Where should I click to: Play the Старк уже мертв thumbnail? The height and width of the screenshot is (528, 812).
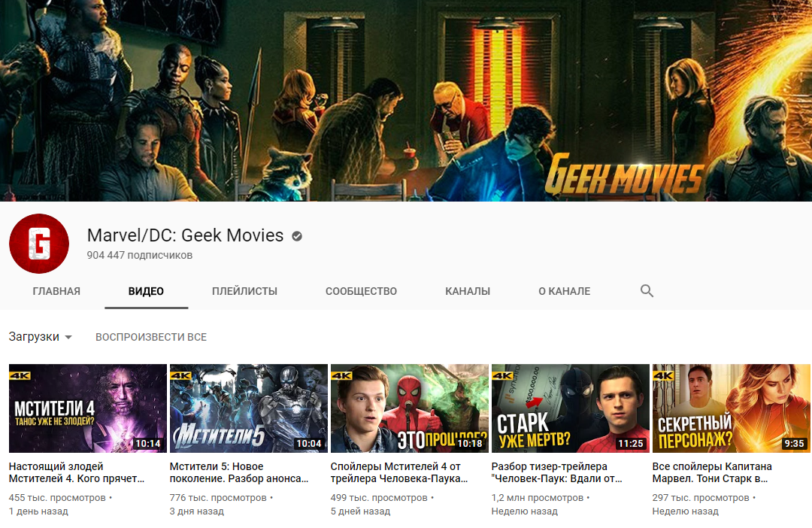click(x=570, y=408)
